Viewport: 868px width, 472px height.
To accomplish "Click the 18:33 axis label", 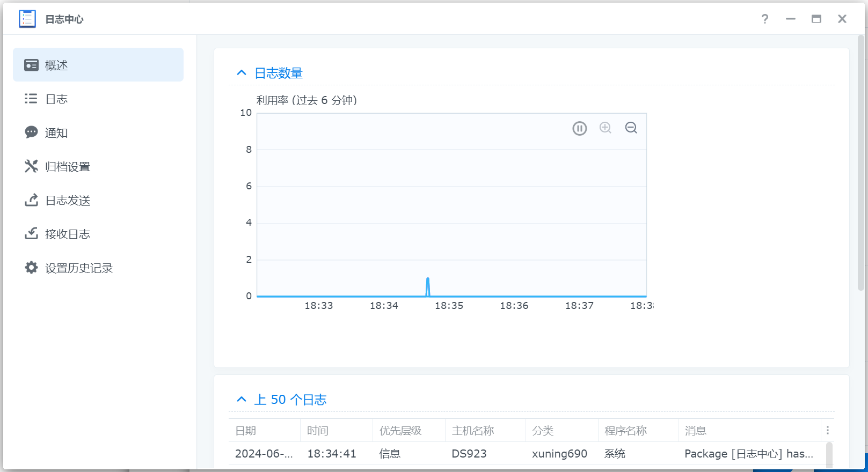I will click(319, 306).
